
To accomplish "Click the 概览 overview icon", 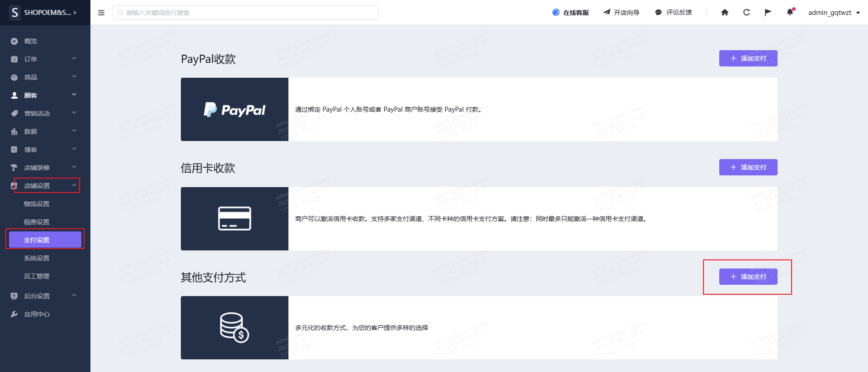I will click(x=14, y=41).
